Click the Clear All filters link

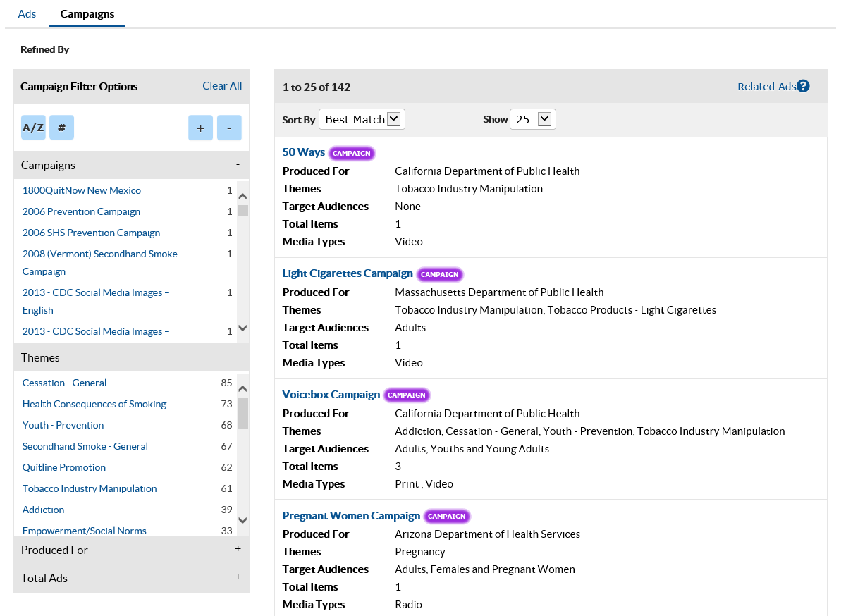222,86
